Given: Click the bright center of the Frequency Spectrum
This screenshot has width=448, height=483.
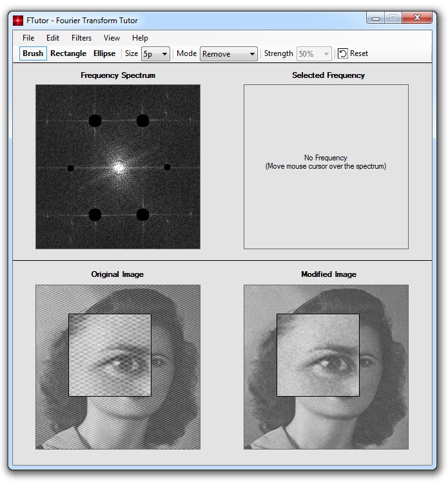Looking at the screenshot, I should point(119,167).
